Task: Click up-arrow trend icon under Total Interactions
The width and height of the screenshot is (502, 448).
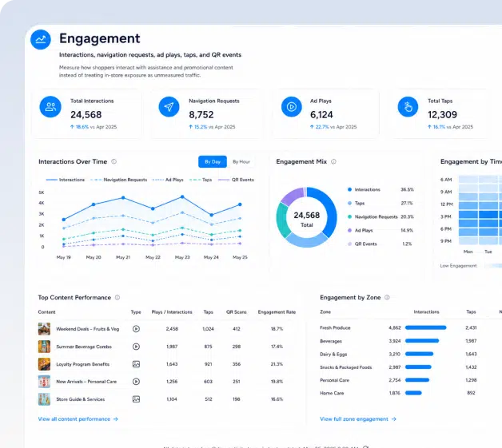Action: tap(72, 127)
